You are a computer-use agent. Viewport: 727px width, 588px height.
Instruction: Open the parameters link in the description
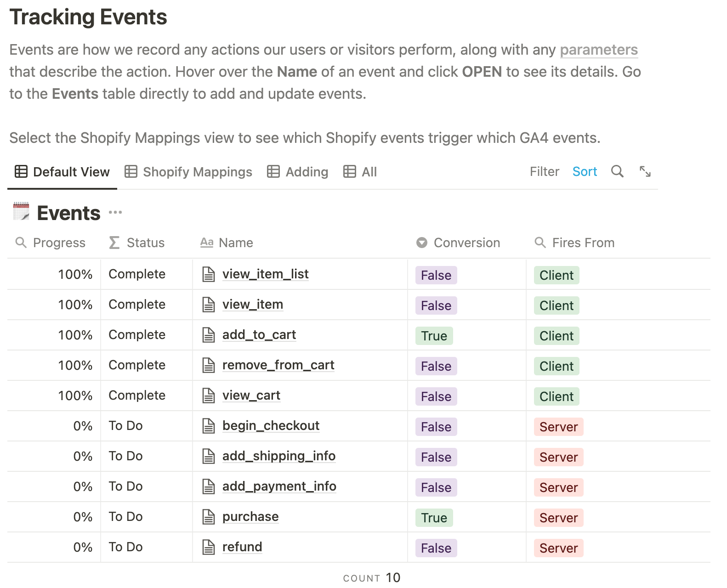(x=598, y=50)
